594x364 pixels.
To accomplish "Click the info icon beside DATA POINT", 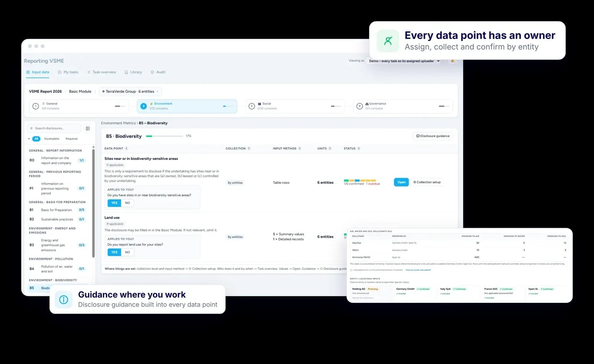I will point(127,148).
